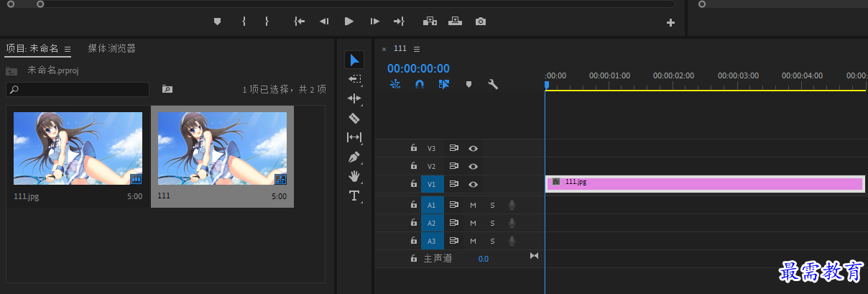868x294 pixels.
Task: Open the monitor button editor plus icon
Action: 671,23
